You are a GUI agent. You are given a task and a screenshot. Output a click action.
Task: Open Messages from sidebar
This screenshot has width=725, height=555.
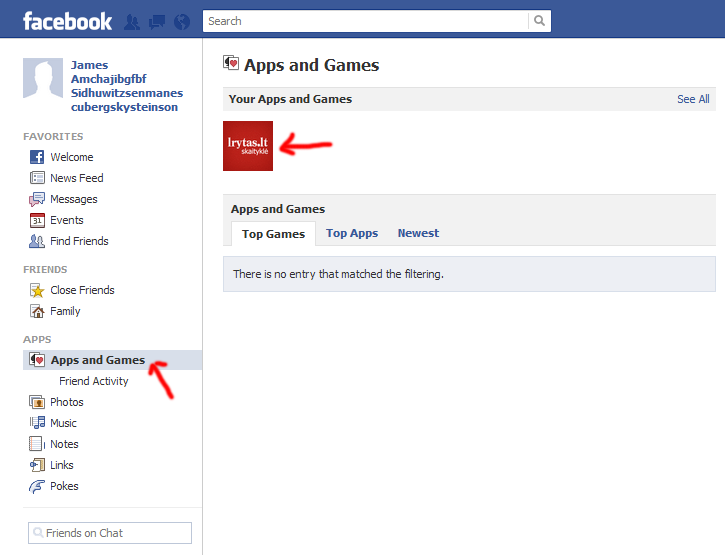(x=74, y=199)
